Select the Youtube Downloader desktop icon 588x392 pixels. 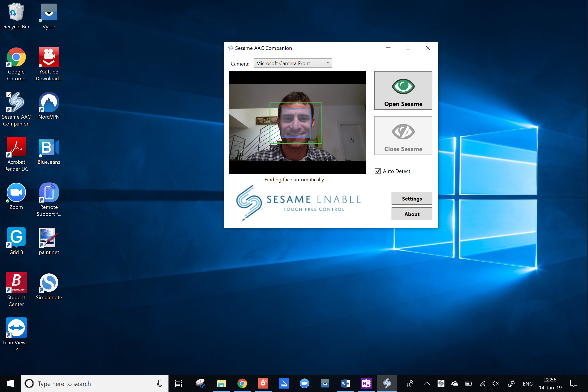[x=49, y=64]
